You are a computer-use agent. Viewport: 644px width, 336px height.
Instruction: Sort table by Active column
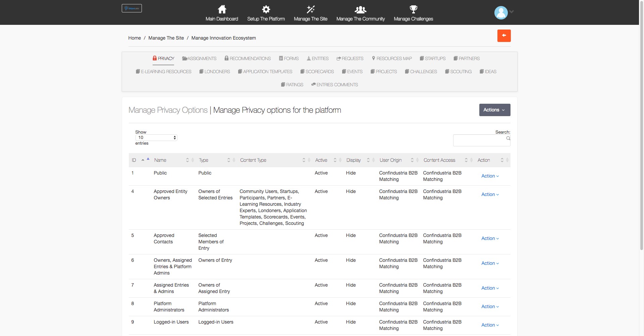click(328, 160)
